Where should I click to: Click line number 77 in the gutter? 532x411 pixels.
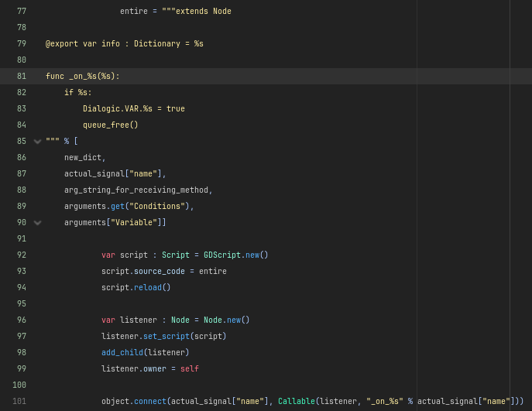tap(22, 11)
